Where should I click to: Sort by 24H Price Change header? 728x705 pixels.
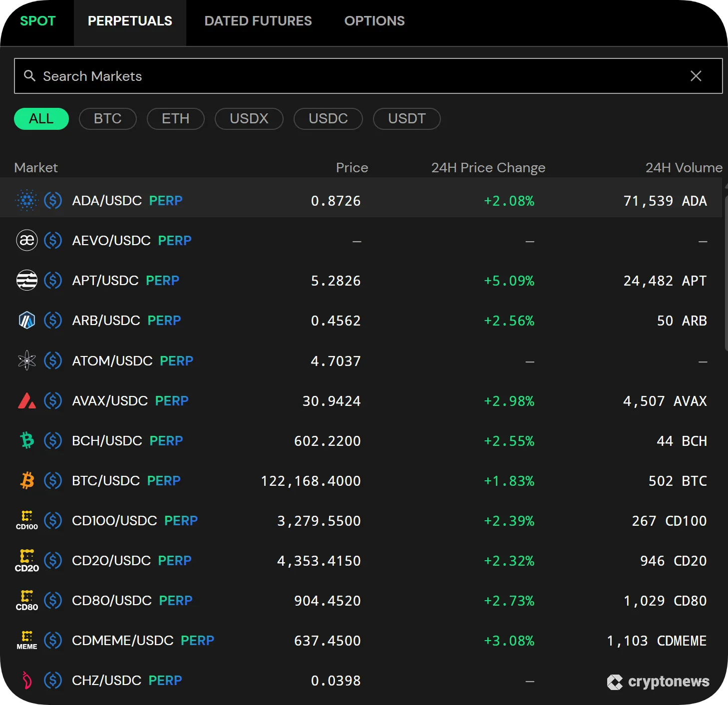pos(488,168)
